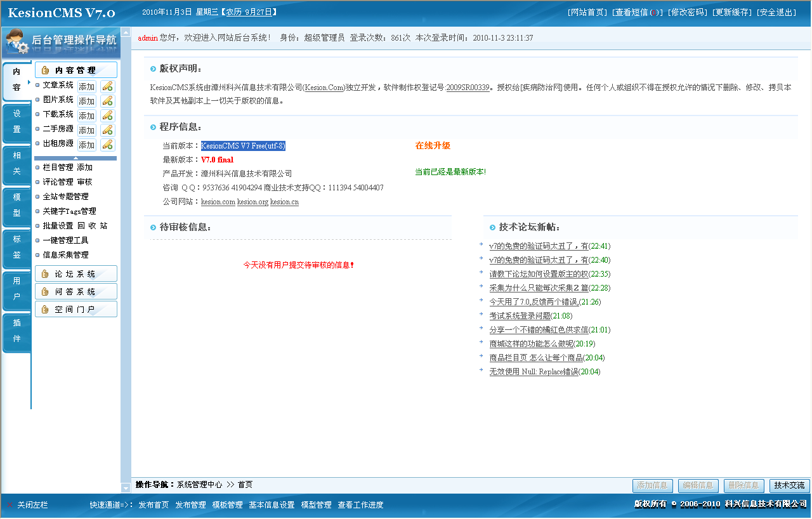The image size is (812, 519).
Task: Switch to the 内容 side tab
Action: (16, 80)
